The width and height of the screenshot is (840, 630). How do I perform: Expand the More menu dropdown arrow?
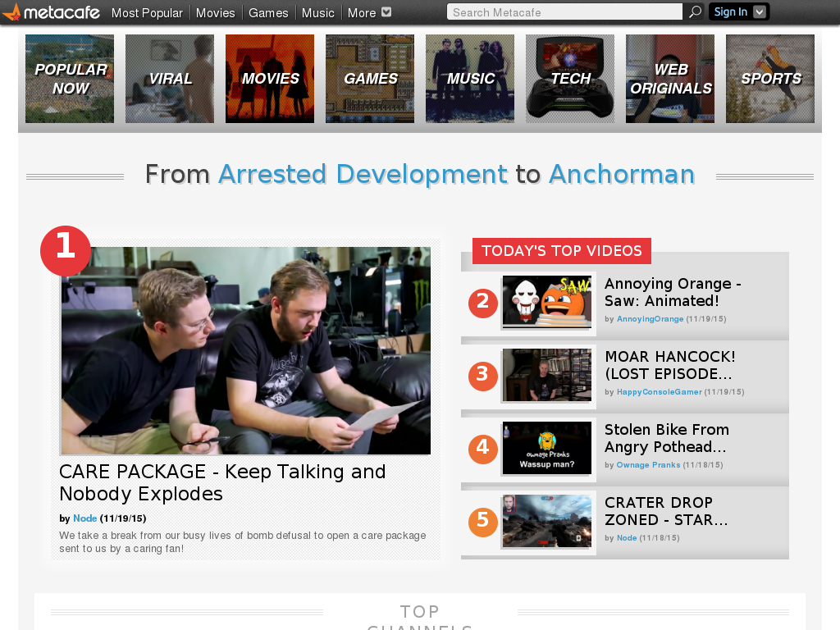pyautogui.click(x=386, y=12)
